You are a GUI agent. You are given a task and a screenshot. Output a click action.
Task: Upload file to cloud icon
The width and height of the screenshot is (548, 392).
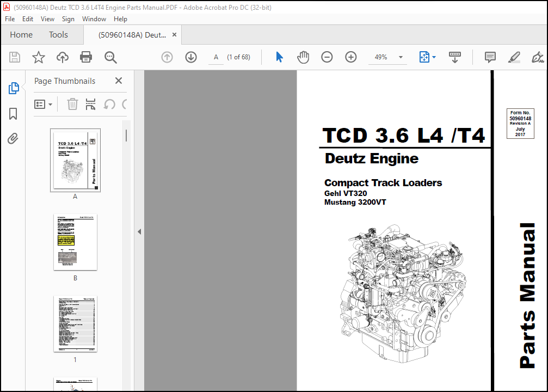(62, 57)
